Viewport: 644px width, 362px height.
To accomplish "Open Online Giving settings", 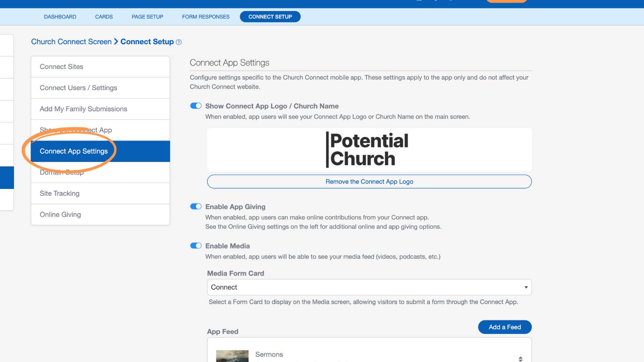I will [100, 214].
